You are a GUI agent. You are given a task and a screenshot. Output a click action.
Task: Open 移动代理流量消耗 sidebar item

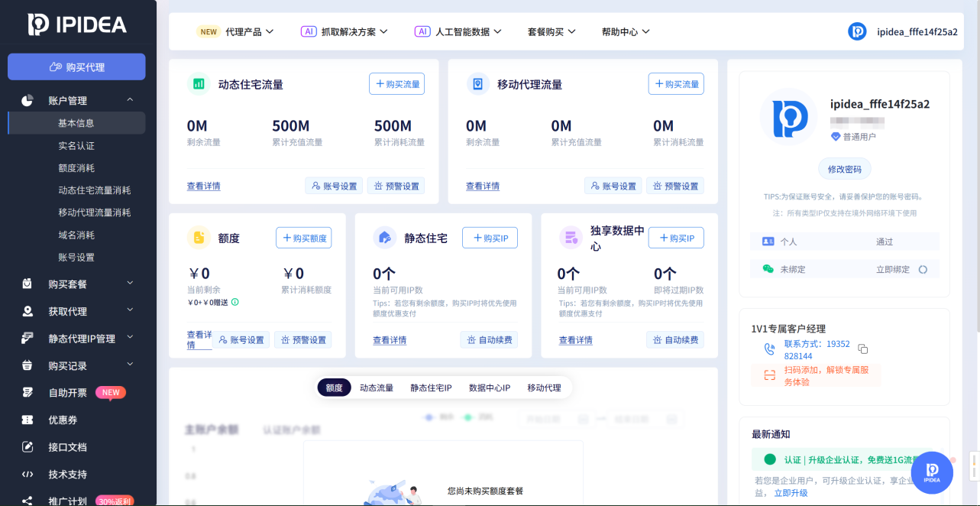click(95, 212)
